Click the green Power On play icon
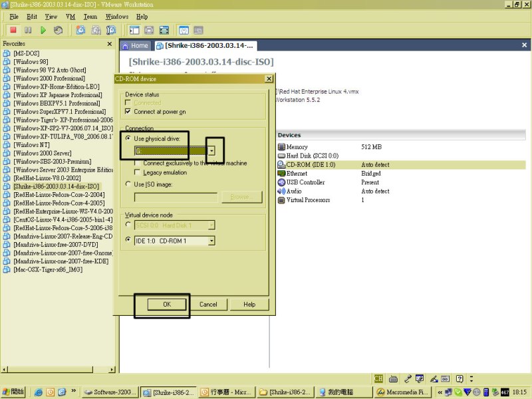The width and height of the screenshot is (532, 399). (43, 30)
